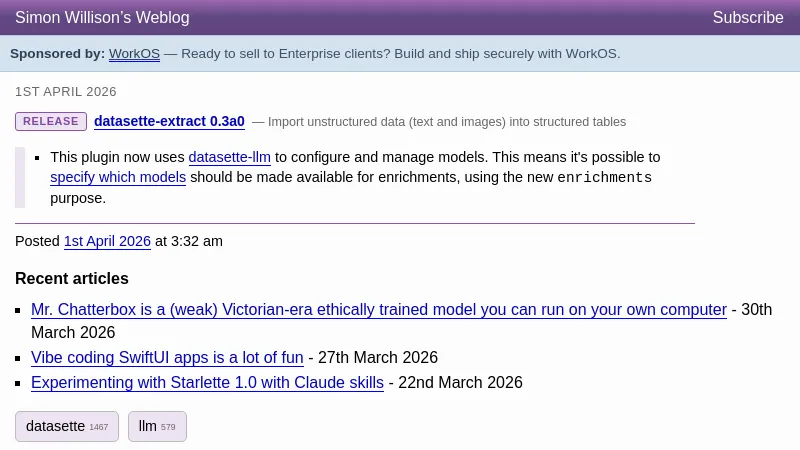Open the 'specify which models' link
The height and width of the screenshot is (450, 800).
click(x=118, y=177)
